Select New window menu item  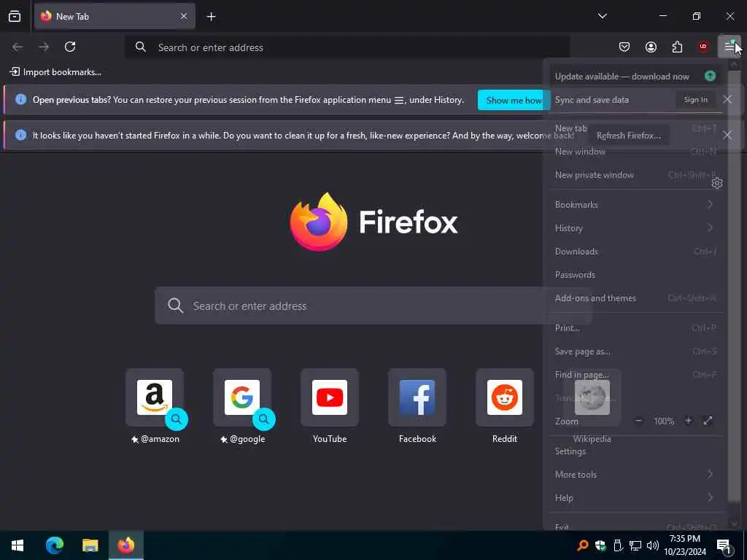(635, 152)
